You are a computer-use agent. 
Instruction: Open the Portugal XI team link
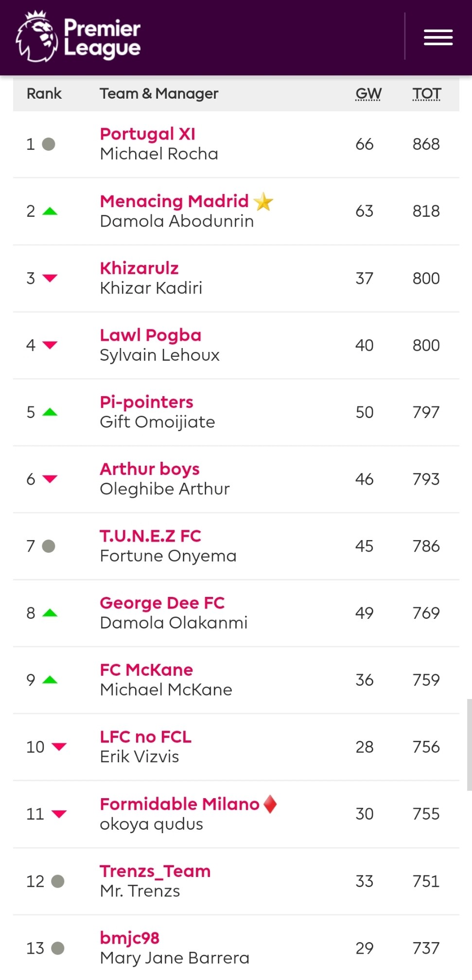(148, 134)
